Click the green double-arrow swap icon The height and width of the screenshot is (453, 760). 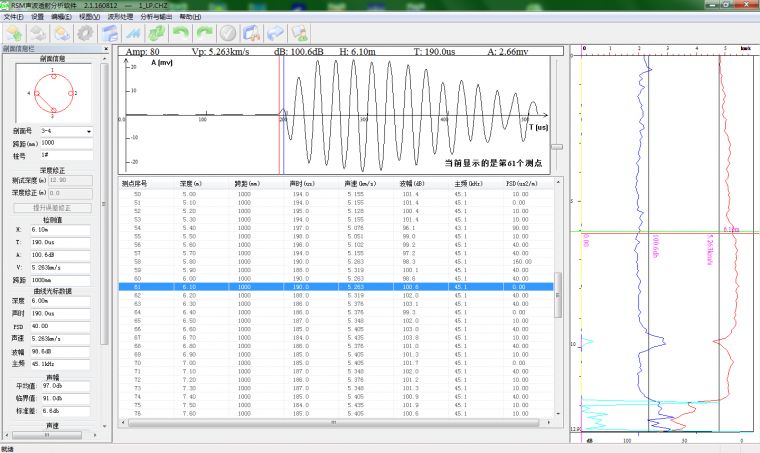point(157,33)
